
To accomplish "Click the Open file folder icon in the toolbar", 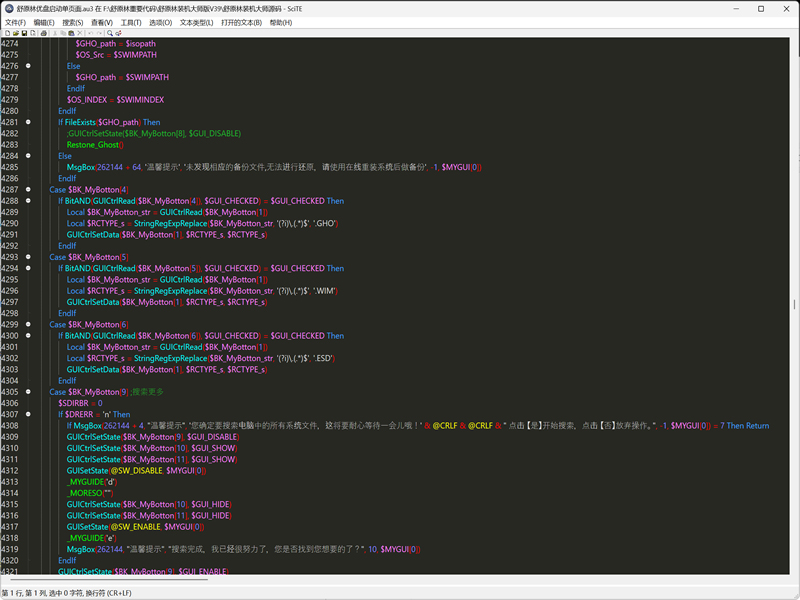I will pos(16,33).
